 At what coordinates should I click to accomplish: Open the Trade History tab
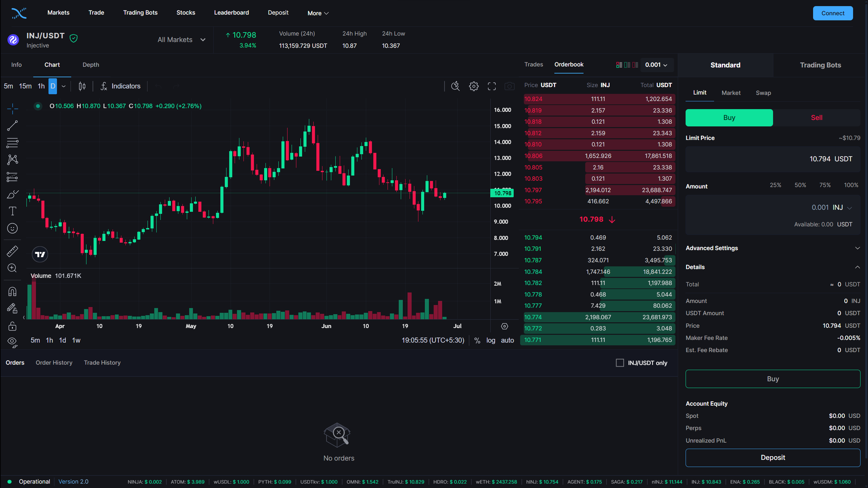[102, 363]
